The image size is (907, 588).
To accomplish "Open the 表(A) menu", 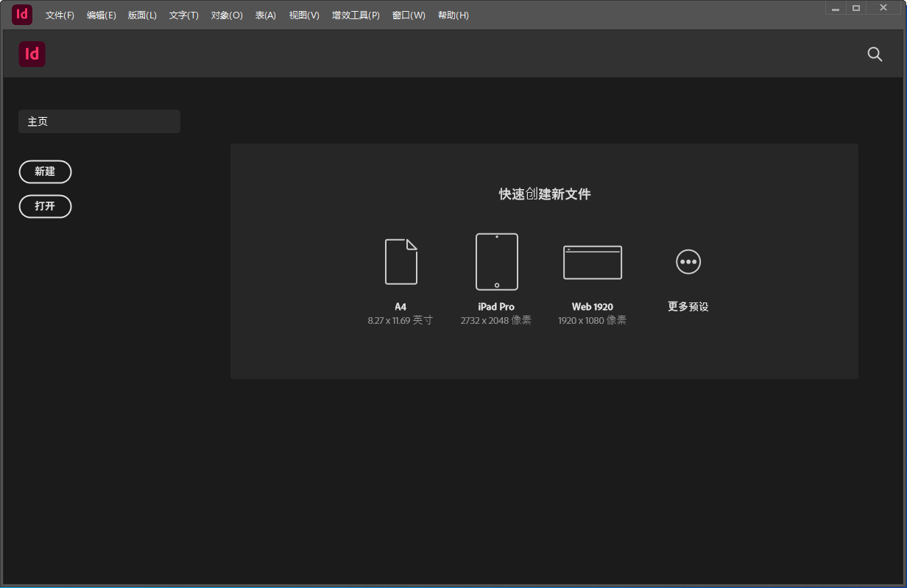I will pyautogui.click(x=265, y=15).
